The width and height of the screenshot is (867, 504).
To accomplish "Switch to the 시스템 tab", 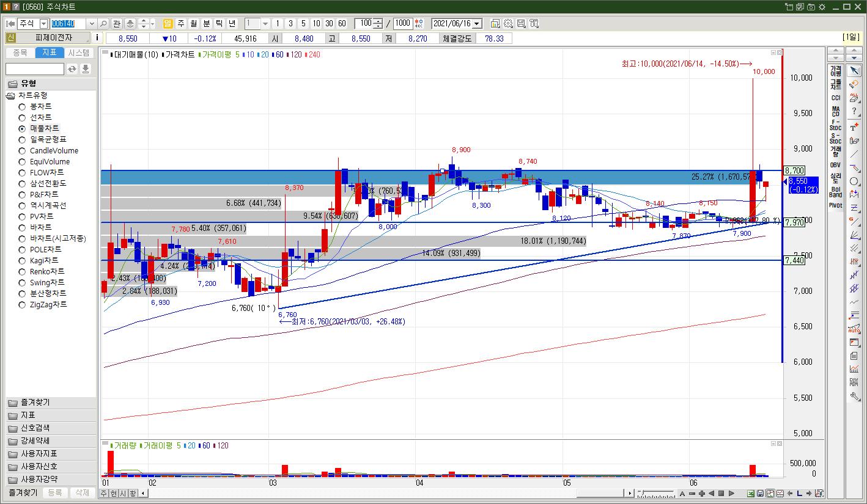I will [79, 53].
